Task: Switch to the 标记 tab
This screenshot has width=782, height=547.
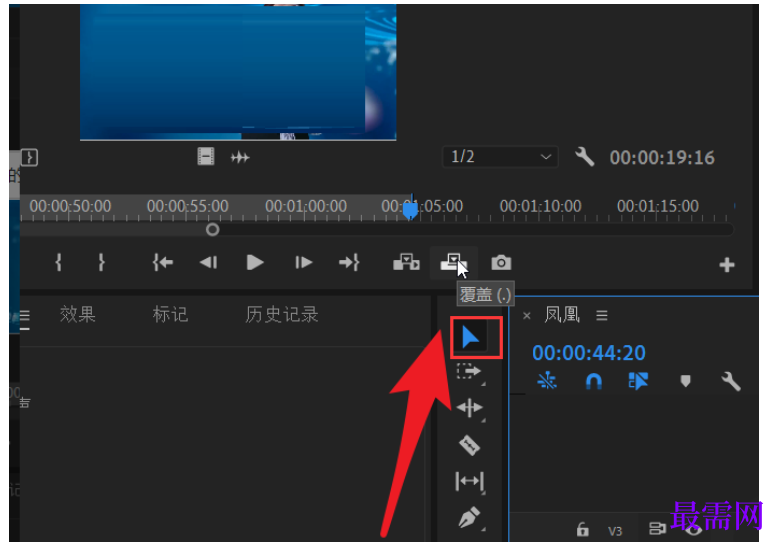Action: point(170,315)
